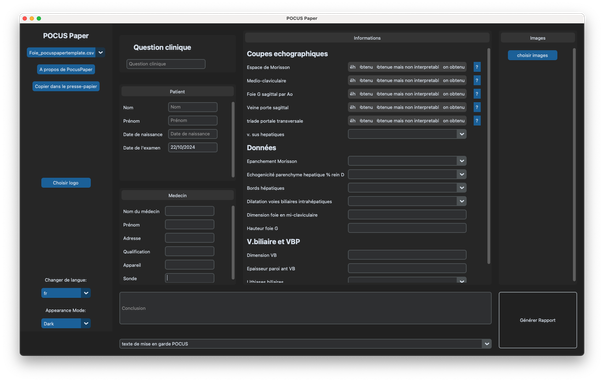
Task: Click the Adresse input field
Action: pos(190,238)
